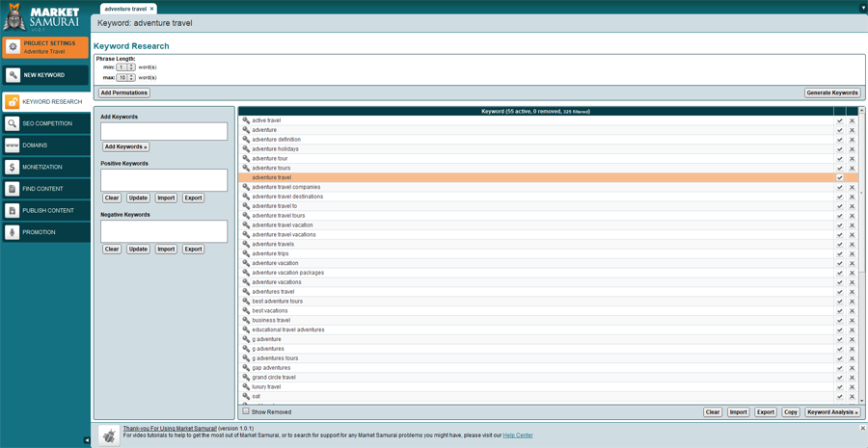The image size is (868, 448).
Task: Close the adventure travel tab
Action: pos(151,9)
